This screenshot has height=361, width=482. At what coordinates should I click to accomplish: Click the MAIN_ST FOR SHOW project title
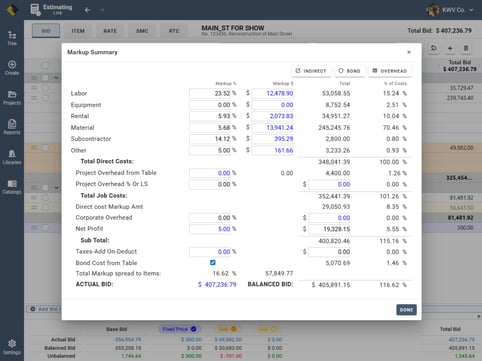(233, 28)
